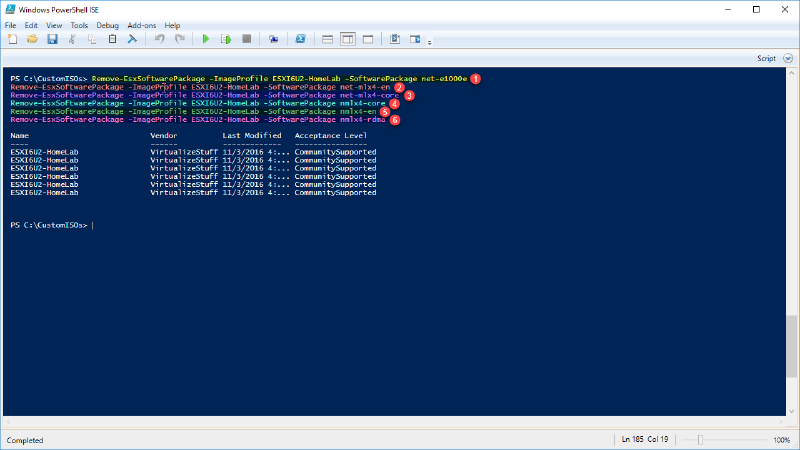This screenshot has height=450, width=800.
Task: Click the command line ending in 'nmlx4-en'
Action: click(193, 111)
